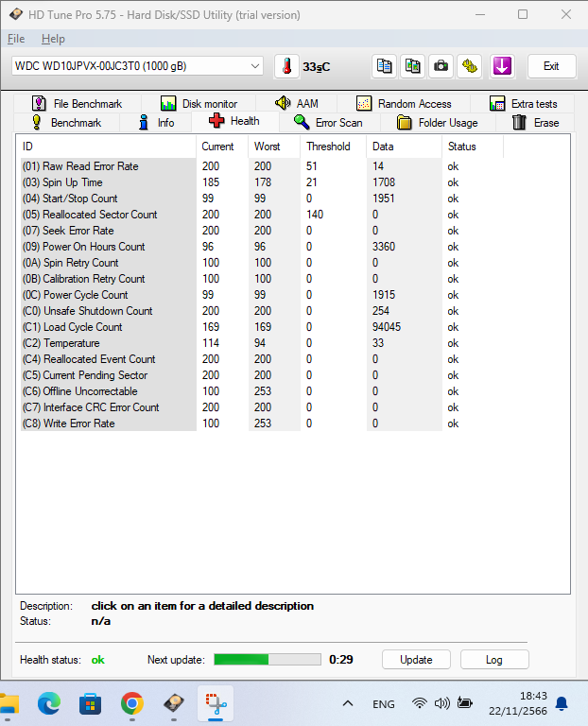Screen dimensions: 588x726
Task: Select the Write Error Rate row
Action: pyautogui.click(x=262, y=423)
